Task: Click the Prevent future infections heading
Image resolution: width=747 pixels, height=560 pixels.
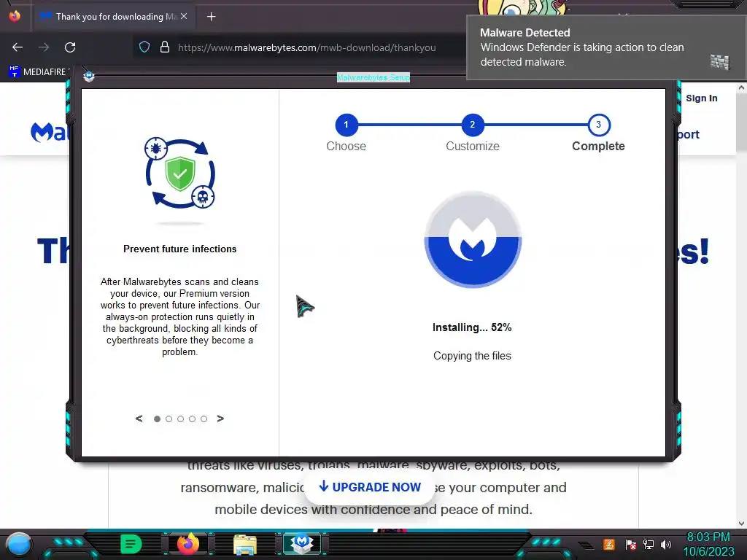Action: (x=179, y=249)
